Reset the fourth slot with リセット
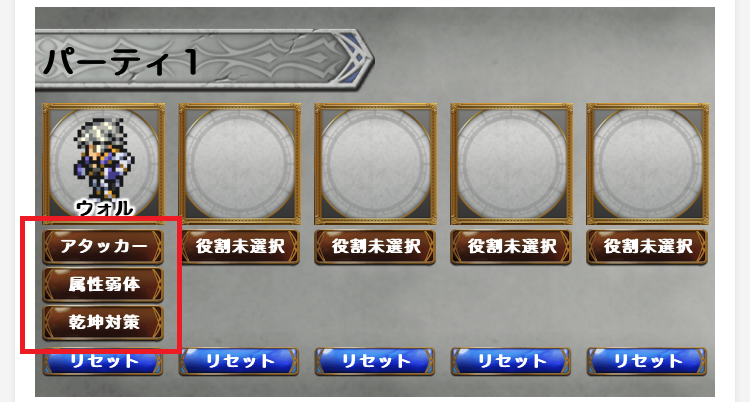The image size is (750, 402). point(511,361)
